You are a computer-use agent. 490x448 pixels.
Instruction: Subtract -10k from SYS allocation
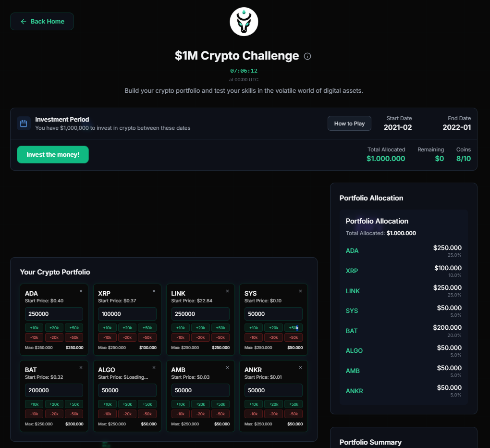click(x=253, y=337)
